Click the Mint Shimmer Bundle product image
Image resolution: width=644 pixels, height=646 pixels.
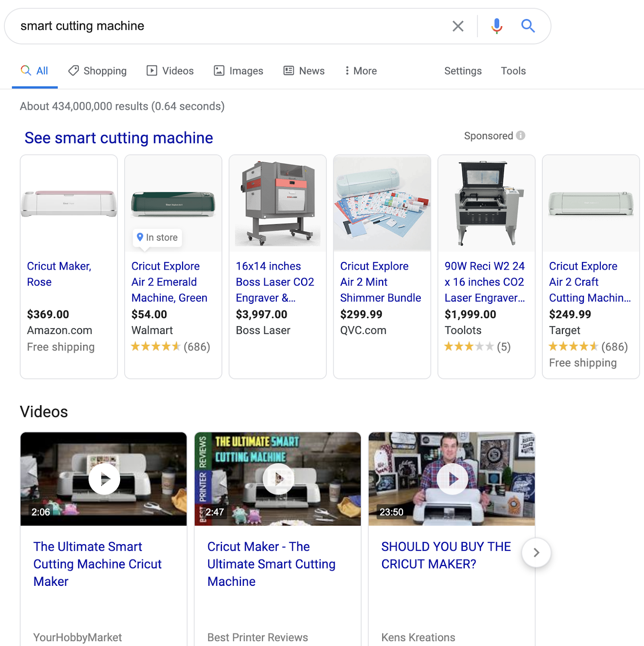[x=382, y=203]
